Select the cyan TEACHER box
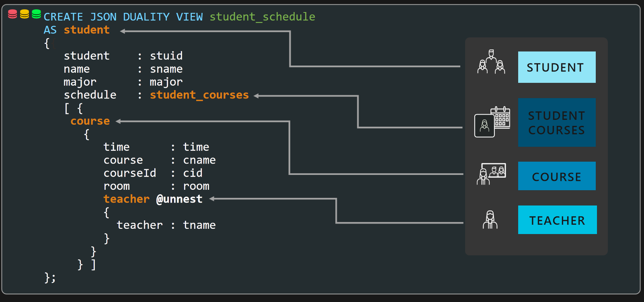Screen dimensions: 644x302 pyautogui.click(x=557, y=220)
